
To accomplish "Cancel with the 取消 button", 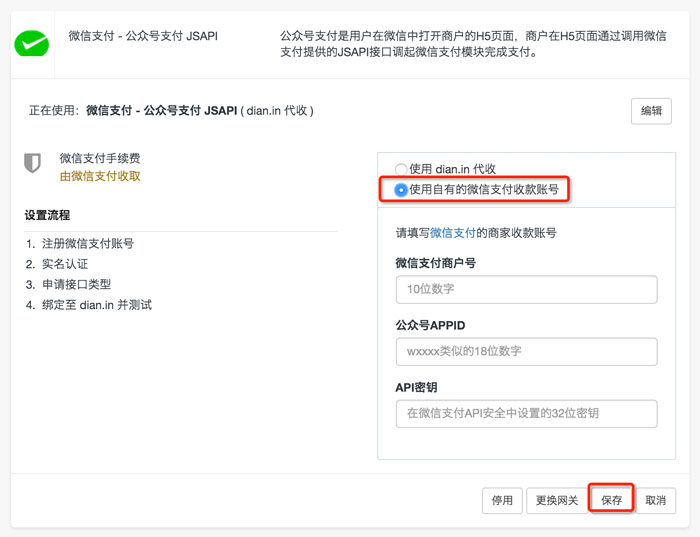I will pyautogui.click(x=655, y=500).
